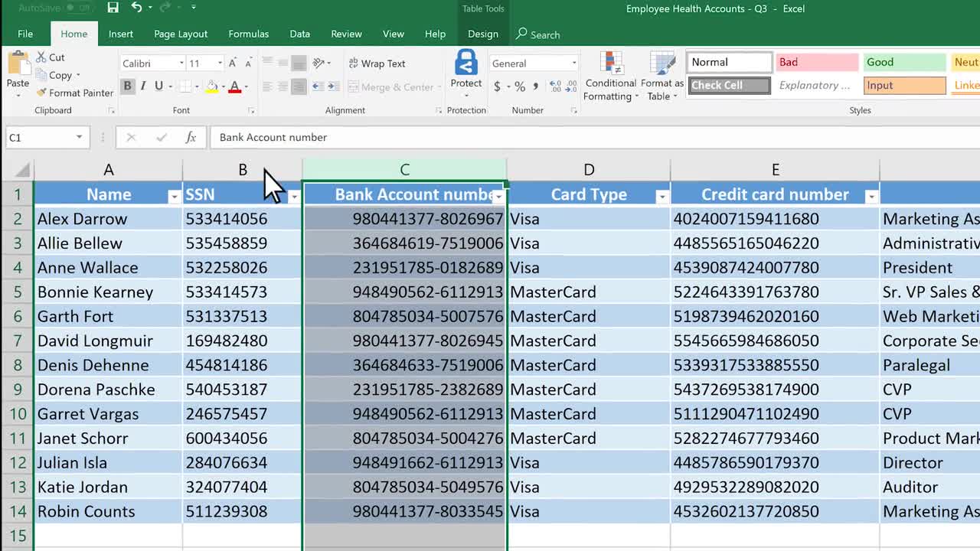
Task: Apply yellow Fill Color bucket
Action: tap(211, 86)
